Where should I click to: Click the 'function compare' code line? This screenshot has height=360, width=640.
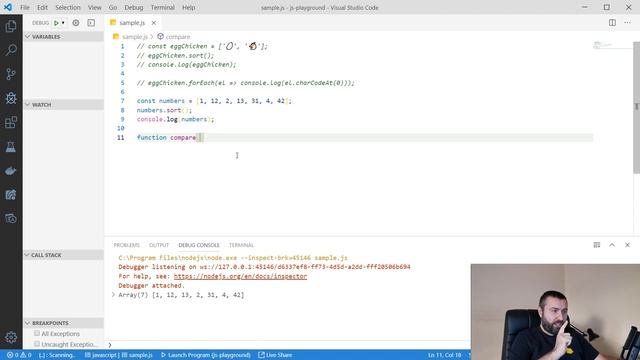(170, 138)
